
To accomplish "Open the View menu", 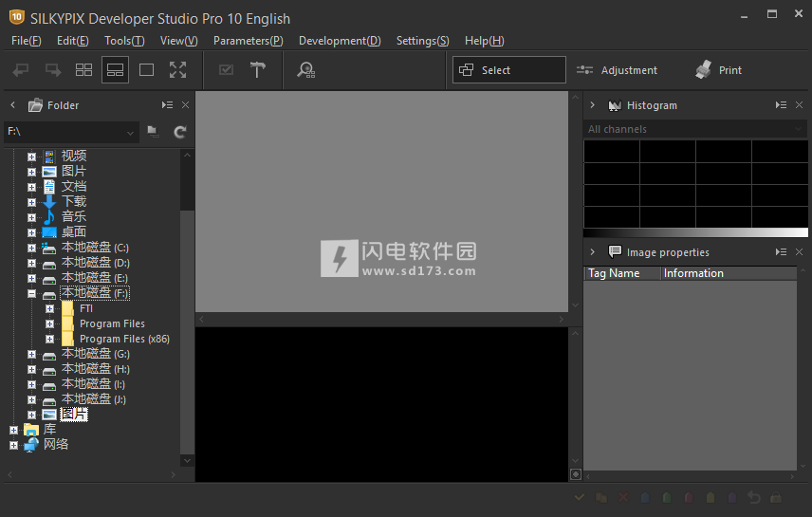I will pyautogui.click(x=178, y=41).
